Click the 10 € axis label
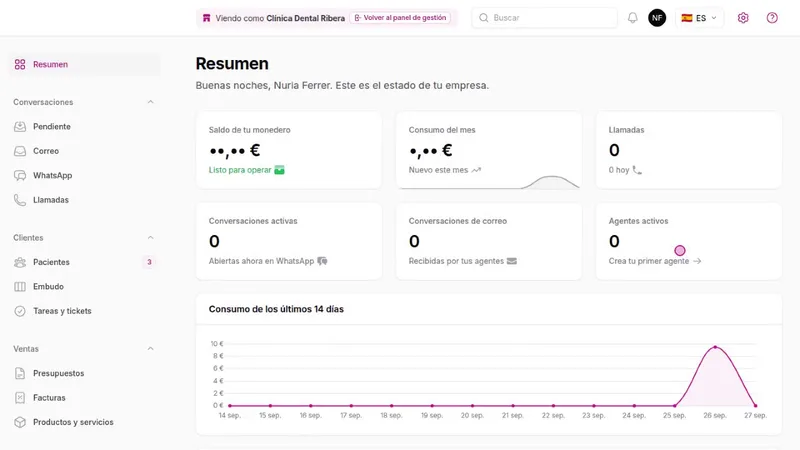Image resolution: width=800 pixels, height=450 pixels. [217, 344]
